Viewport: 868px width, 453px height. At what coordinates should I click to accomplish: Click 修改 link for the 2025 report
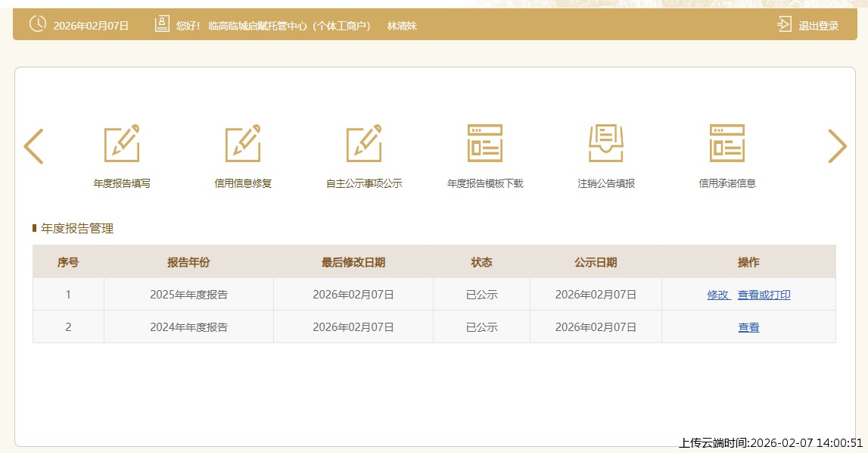(x=718, y=295)
